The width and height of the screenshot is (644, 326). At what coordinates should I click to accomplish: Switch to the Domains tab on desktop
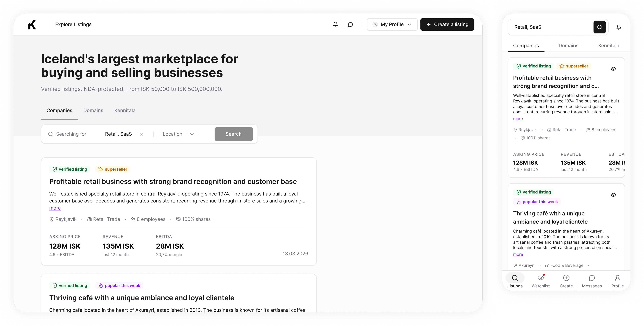click(93, 110)
